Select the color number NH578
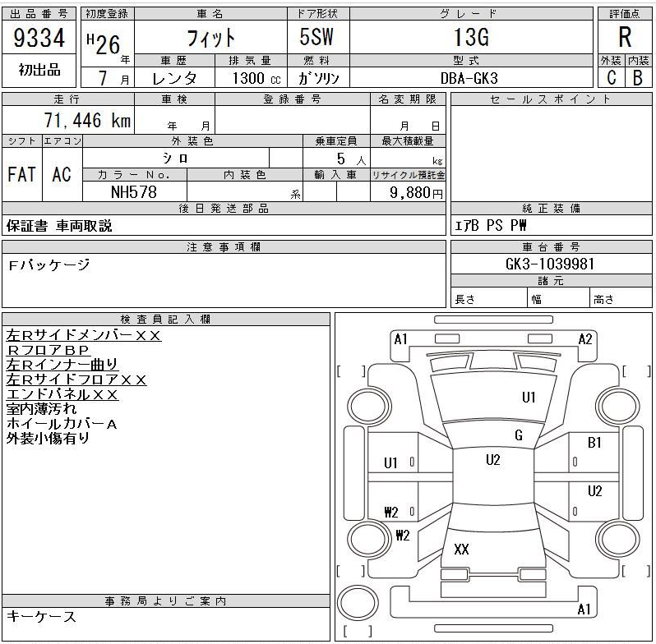 tap(134, 191)
